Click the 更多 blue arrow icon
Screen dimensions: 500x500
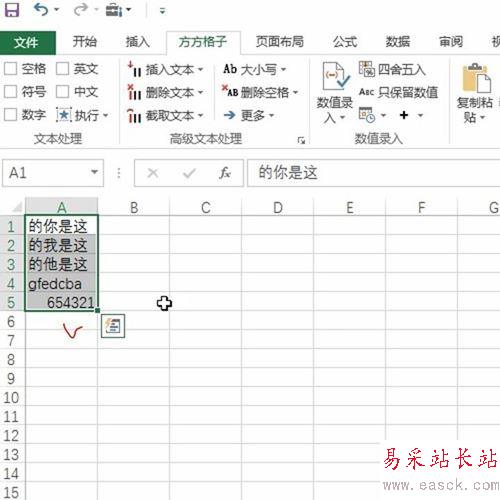pyautogui.click(x=230, y=115)
